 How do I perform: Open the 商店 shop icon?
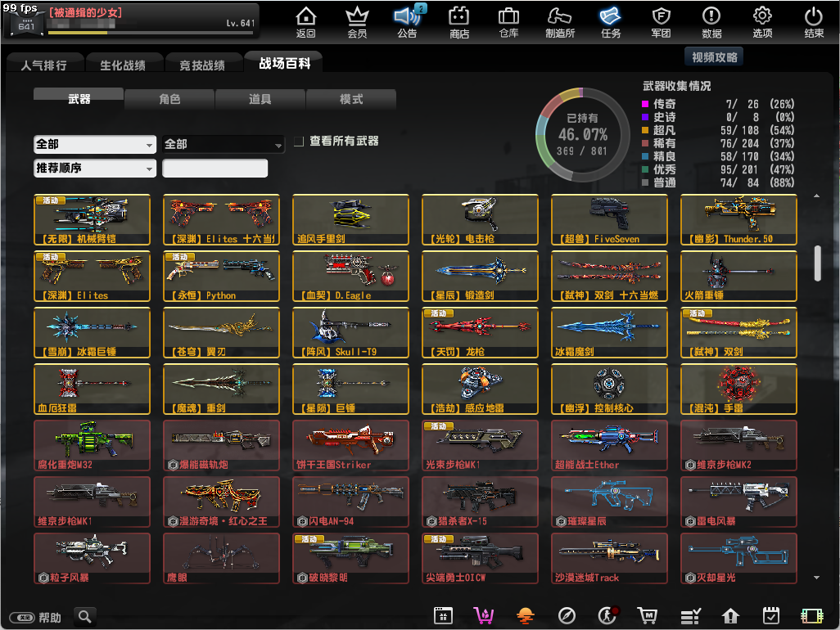click(459, 22)
